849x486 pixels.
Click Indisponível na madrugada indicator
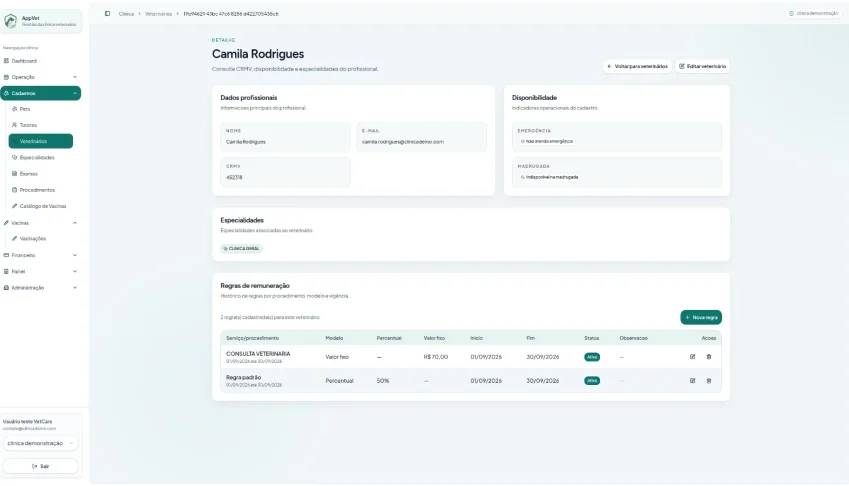coord(549,177)
